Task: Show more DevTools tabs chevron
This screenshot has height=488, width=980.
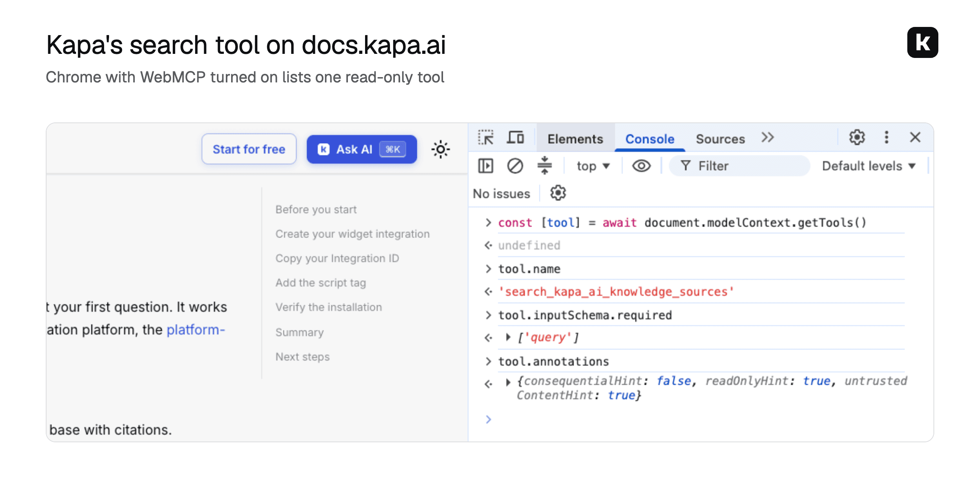Action: (x=768, y=138)
